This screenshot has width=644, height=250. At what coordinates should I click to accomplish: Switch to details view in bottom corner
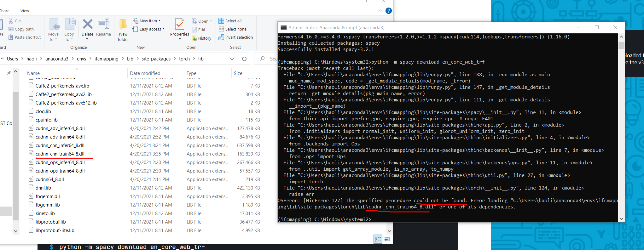(378, 239)
